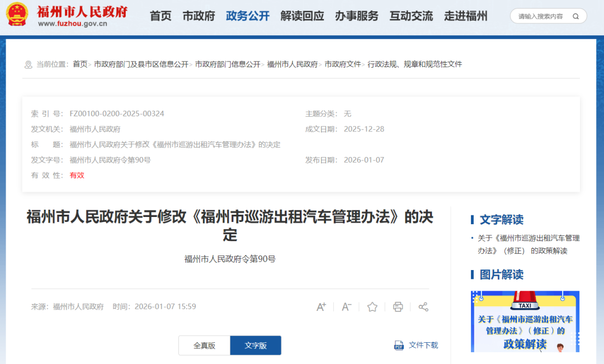Bookmark page with star icon

tap(372, 306)
